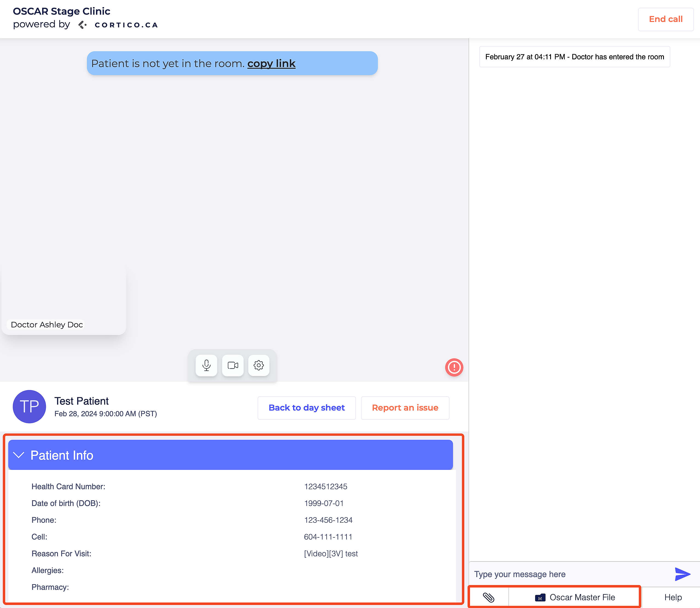Click the copy link hyperlink
This screenshot has height=608, width=700.
click(x=271, y=63)
